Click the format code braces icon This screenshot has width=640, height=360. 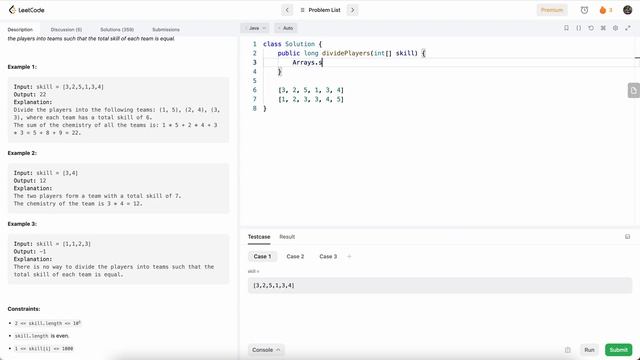[x=578, y=28]
